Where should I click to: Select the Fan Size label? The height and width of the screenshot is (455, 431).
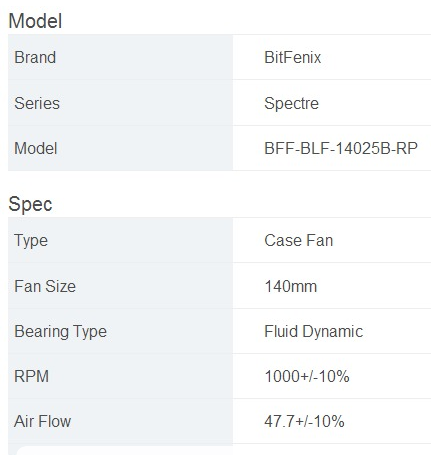[45, 286]
